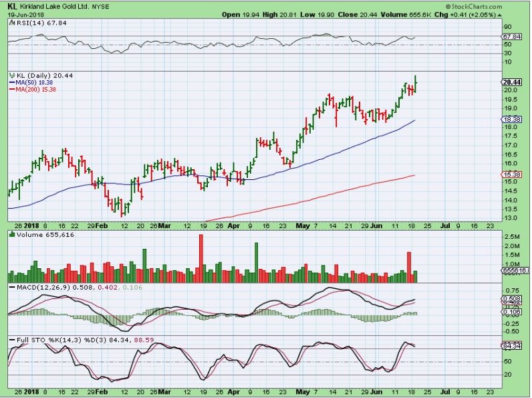Image resolution: width=532 pixels, height=398 pixels.
Task: Click the KL ticker symbol in header
Action: pos(12,6)
